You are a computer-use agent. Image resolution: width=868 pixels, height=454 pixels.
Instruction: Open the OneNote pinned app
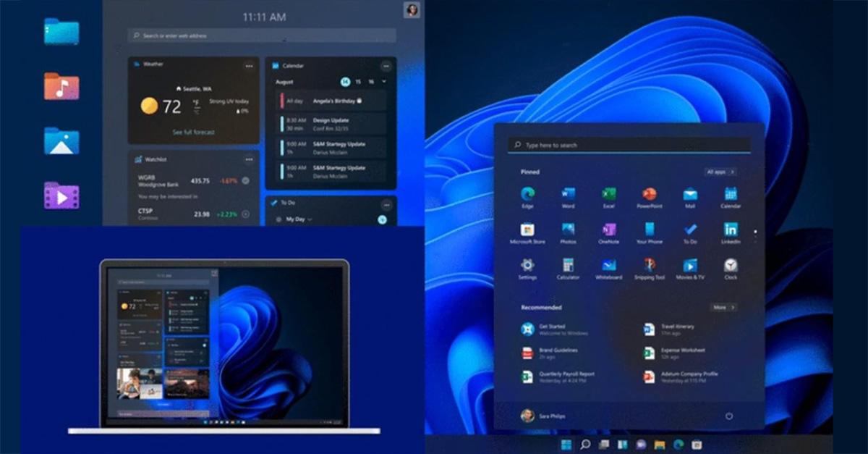point(608,232)
